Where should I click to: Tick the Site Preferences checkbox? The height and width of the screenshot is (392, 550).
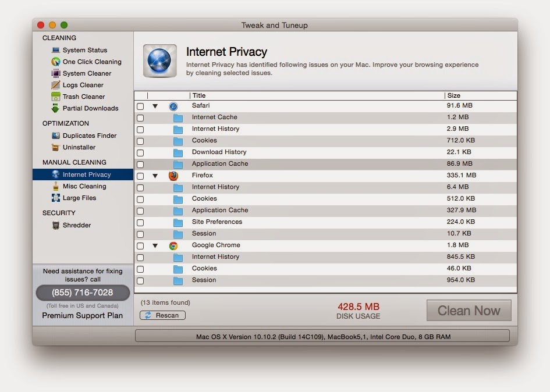(x=140, y=223)
